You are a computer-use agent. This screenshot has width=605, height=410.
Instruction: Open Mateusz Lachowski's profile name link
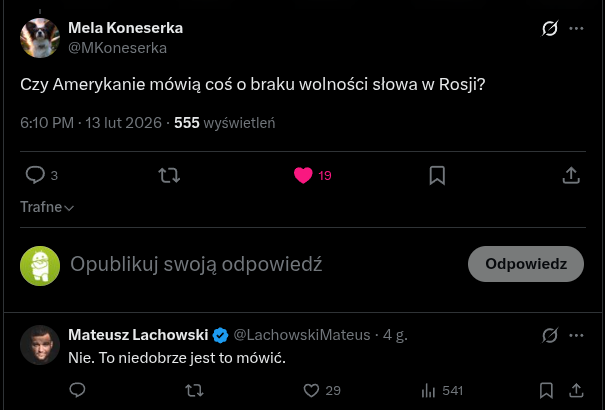138,334
